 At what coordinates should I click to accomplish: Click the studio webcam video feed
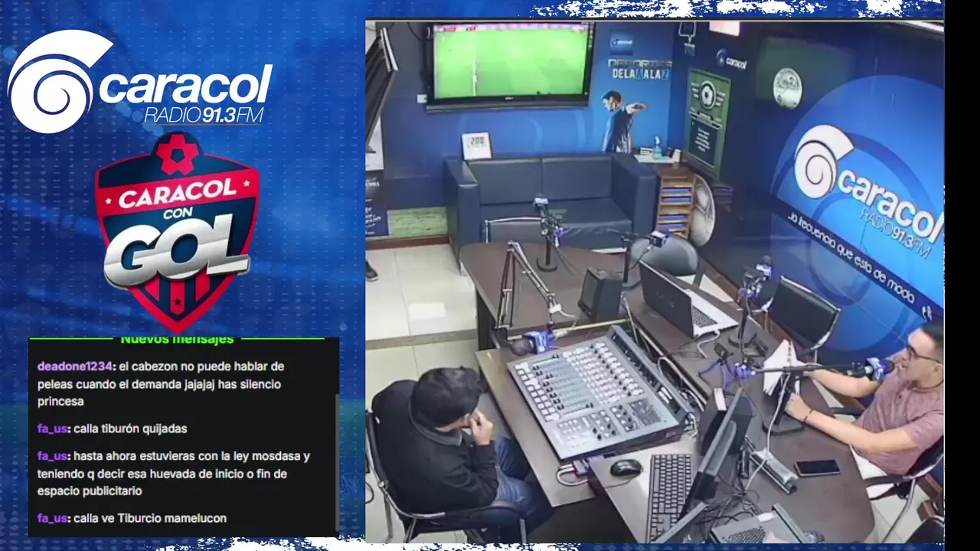pyautogui.click(x=655, y=281)
